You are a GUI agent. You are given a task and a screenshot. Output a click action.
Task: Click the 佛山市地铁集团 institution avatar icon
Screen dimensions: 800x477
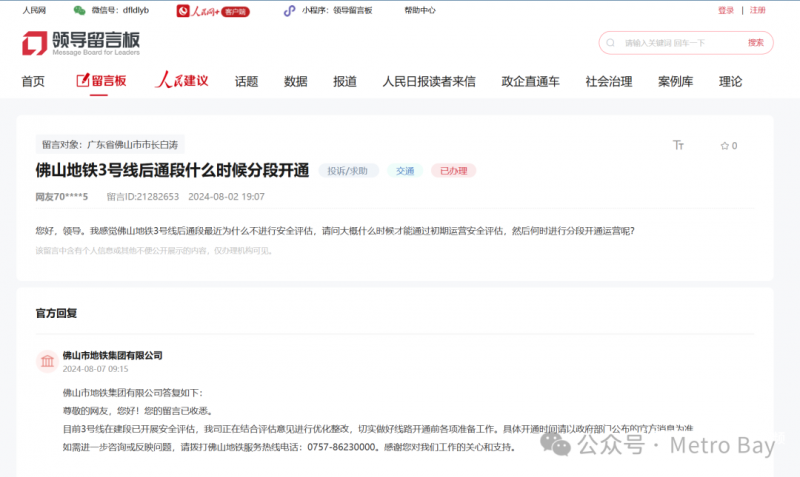click(46, 362)
